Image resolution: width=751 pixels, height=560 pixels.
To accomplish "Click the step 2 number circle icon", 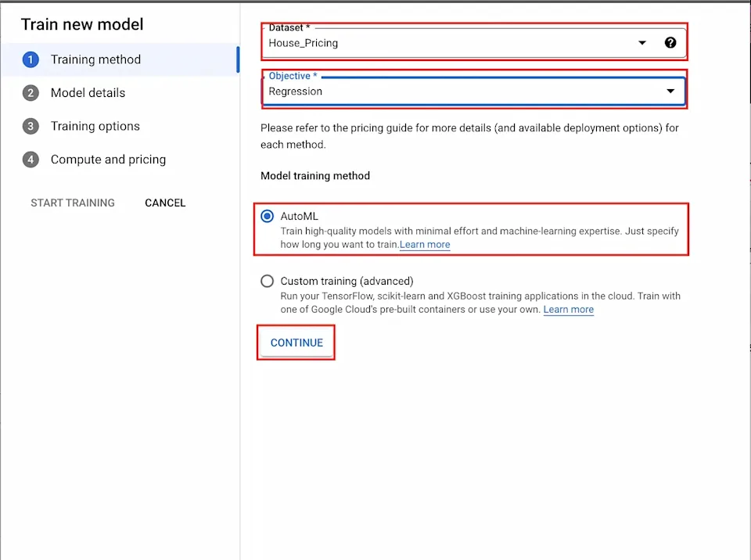I will (31, 93).
